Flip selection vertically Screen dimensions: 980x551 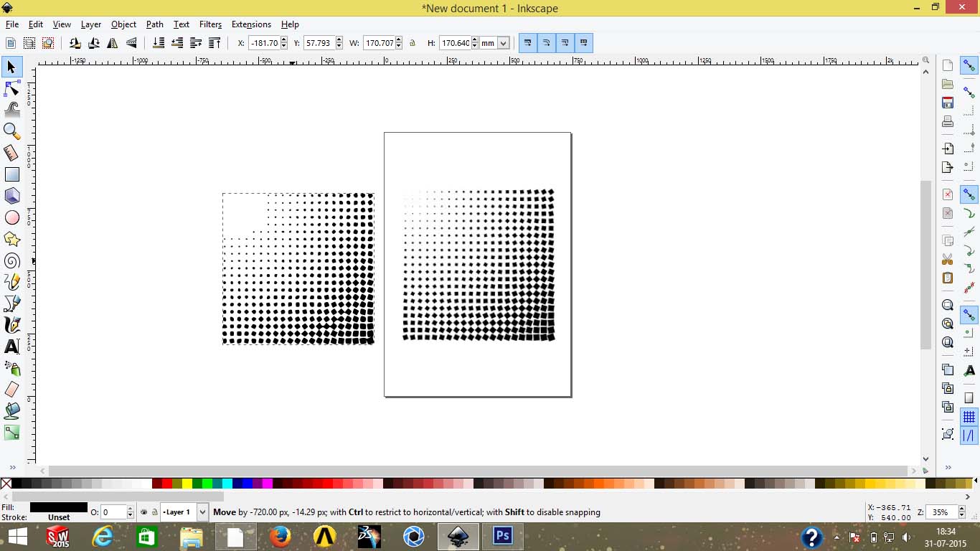coord(131,43)
